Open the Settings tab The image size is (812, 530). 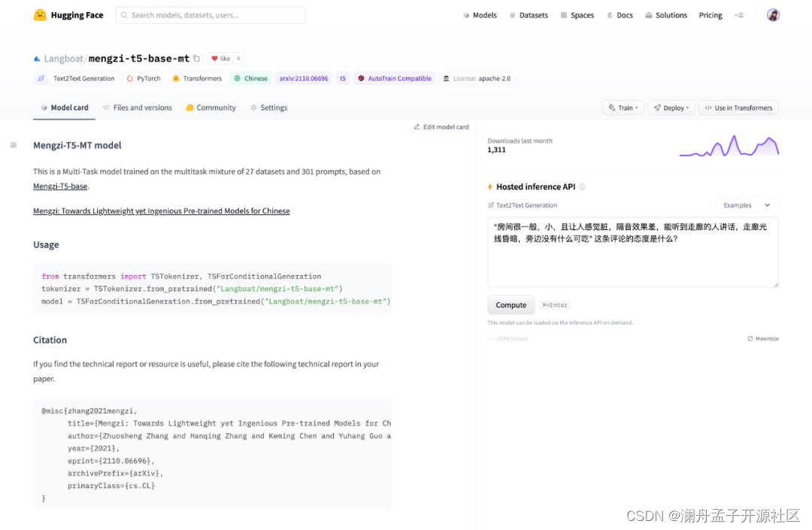pos(268,108)
